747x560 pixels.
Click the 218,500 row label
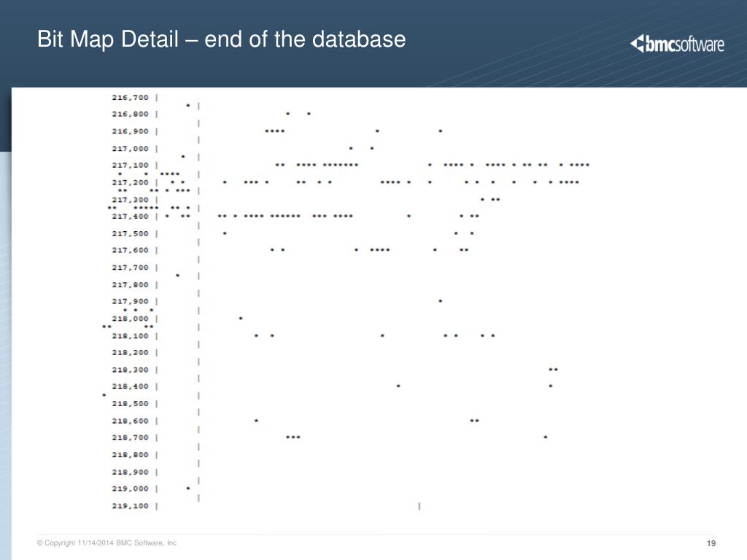[130, 403]
